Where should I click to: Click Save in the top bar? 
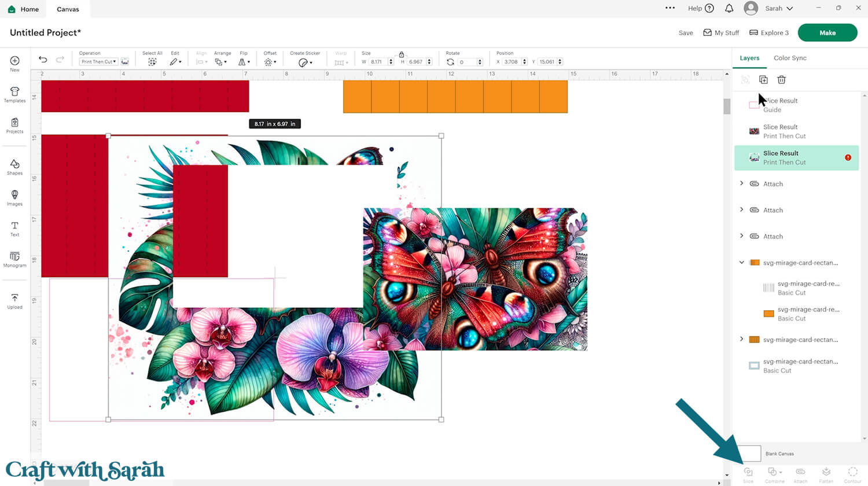[x=686, y=33]
